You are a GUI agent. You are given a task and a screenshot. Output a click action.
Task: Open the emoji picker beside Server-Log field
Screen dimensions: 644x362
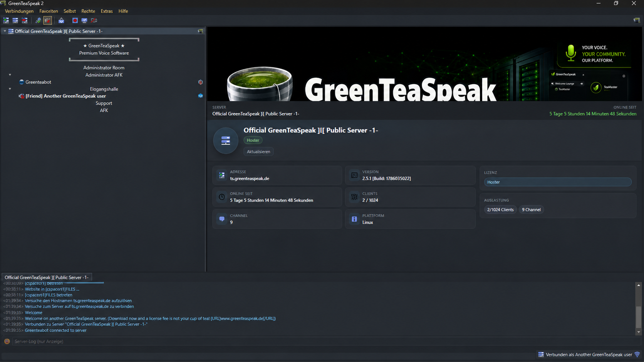(x=7, y=342)
